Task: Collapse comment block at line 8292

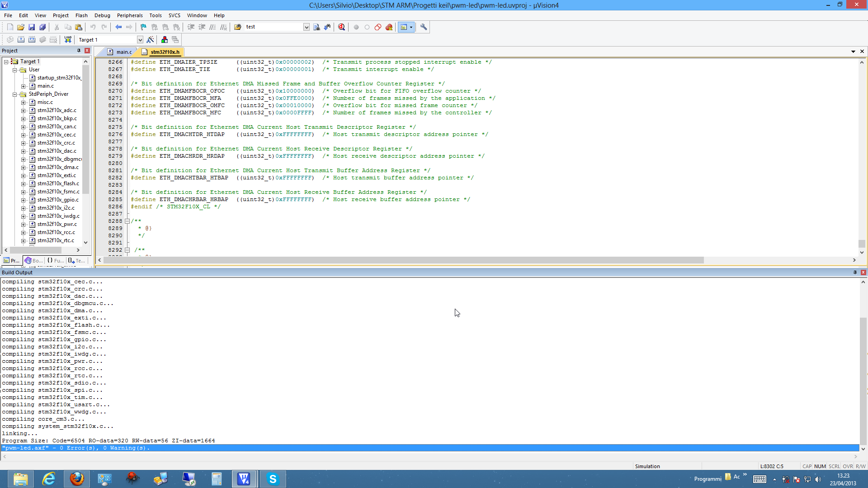Action: pyautogui.click(x=127, y=250)
